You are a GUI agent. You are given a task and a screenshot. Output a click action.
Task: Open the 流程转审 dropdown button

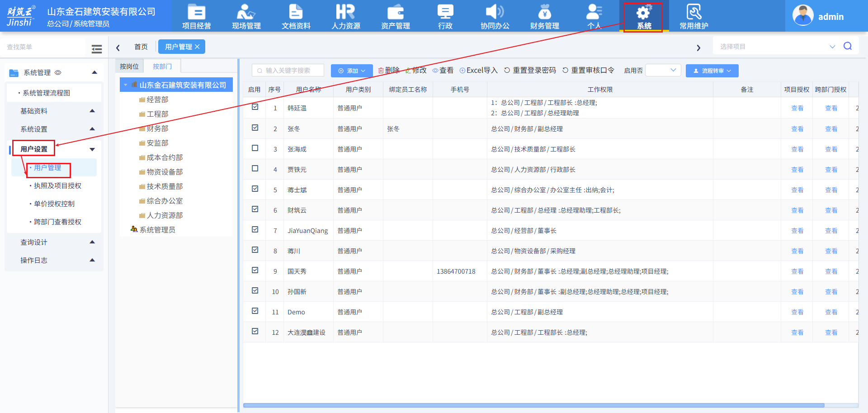click(x=712, y=71)
